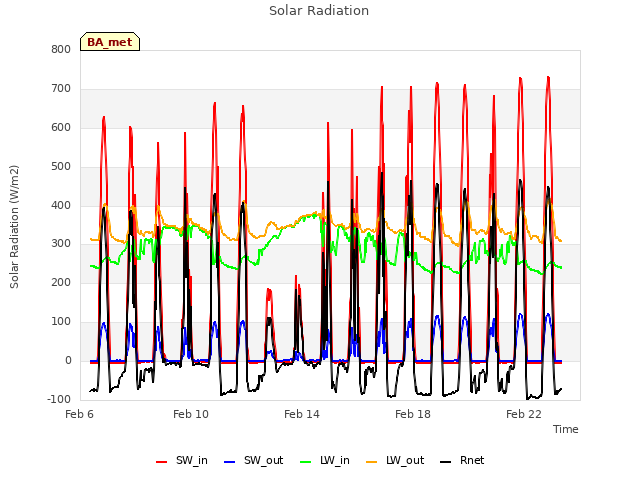Click the Rnet legend label
640x480 pixels.
click(x=472, y=460)
